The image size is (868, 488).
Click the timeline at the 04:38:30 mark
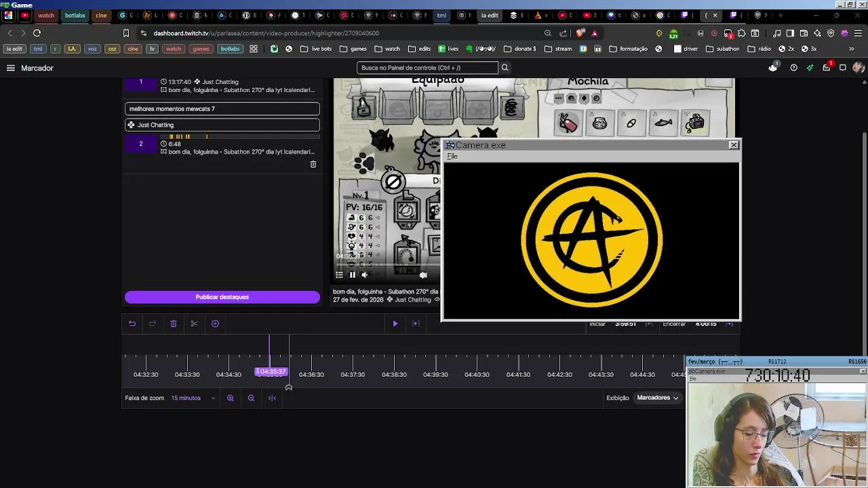pos(394,374)
